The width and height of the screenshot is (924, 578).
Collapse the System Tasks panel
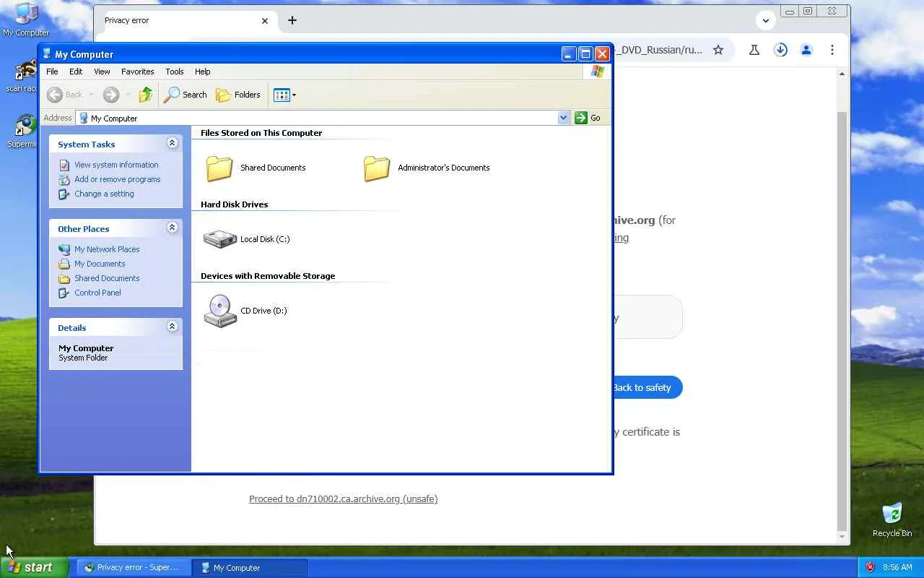pyautogui.click(x=173, y=143)
